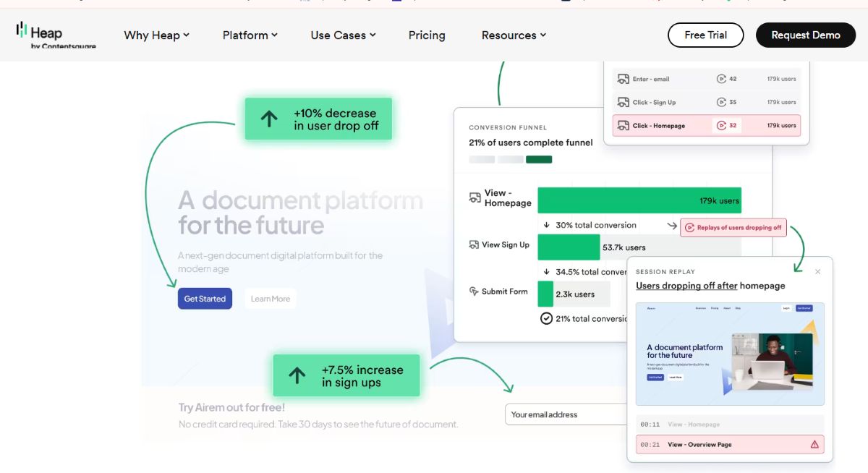This screenshot has width=868, height=473.
Task: Click the 'SESSION REPLAY' label
Action: pos(665,272)
